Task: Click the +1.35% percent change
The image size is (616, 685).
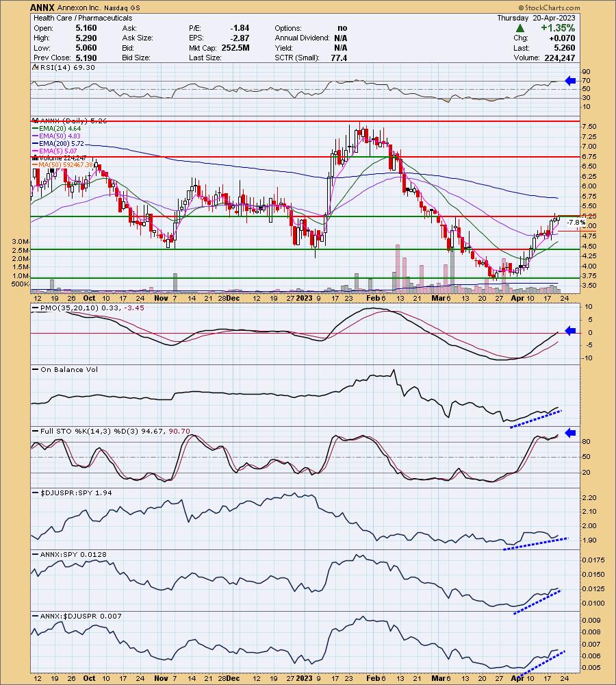Action: (x=558, y=28)
